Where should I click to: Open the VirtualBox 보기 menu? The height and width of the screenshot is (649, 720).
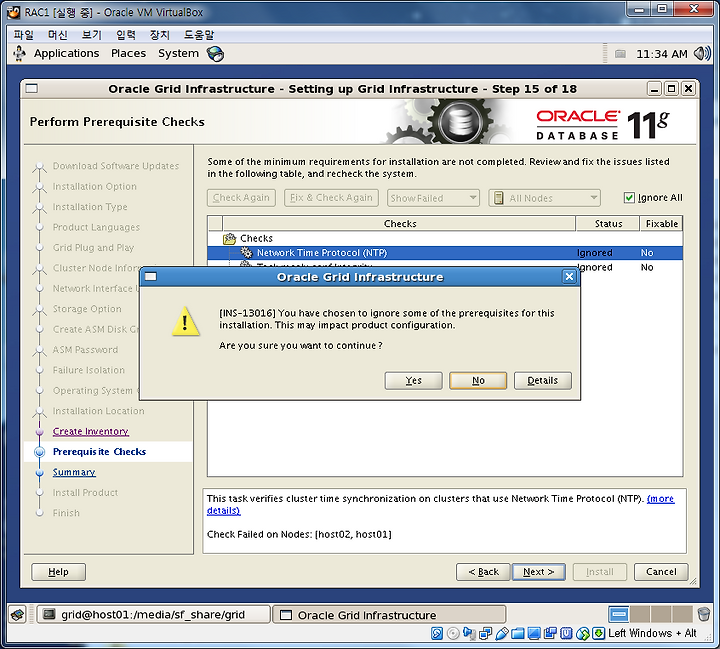click(91, 34)
